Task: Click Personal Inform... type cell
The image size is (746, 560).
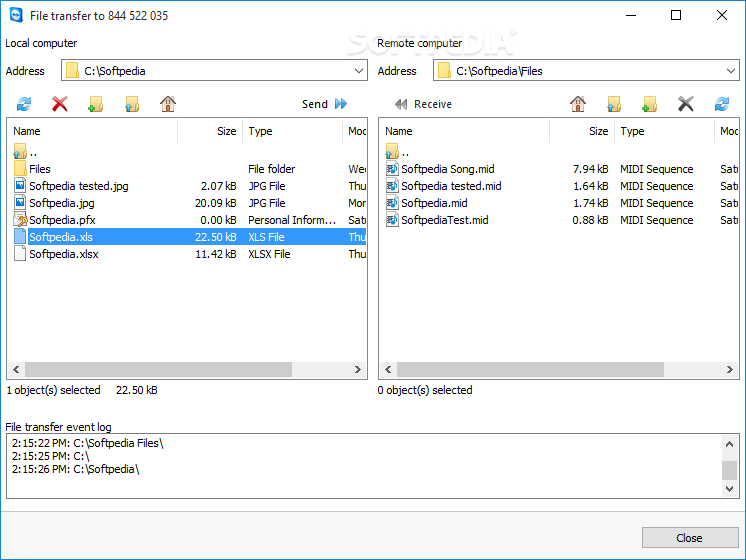Action: [292, 220]
